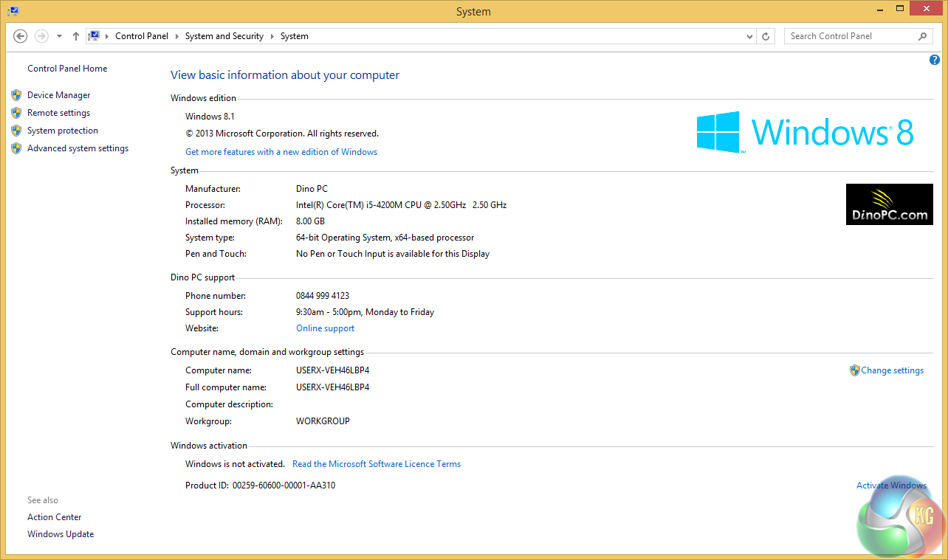Click the Refresh button in address bar
The width and height of the screenshot is (948, 560).
tap(766, 36)
